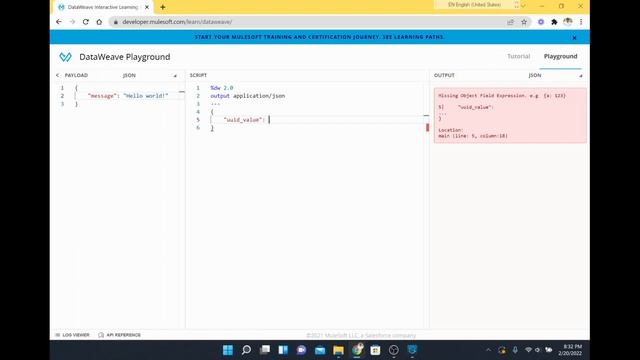Open Wi-Fi network tray icon
Image resolution: width=640 pixels, height=360 pixels.
click(x=528, y=350)
